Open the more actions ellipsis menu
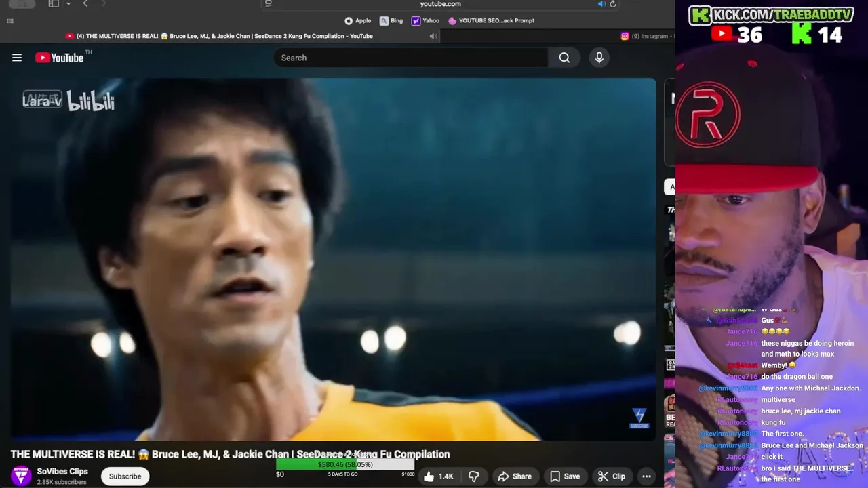 pos(646,476)
